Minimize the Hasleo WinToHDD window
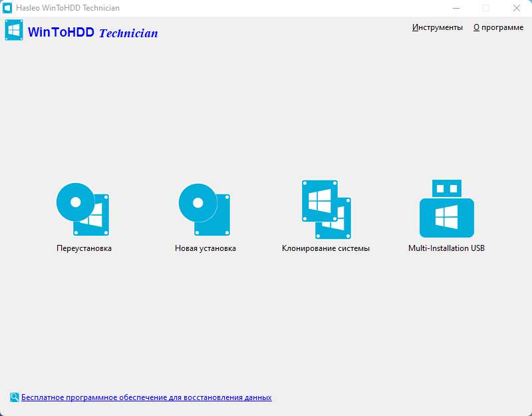The height and width of the screenshot is (416, 532). [456, 8]
